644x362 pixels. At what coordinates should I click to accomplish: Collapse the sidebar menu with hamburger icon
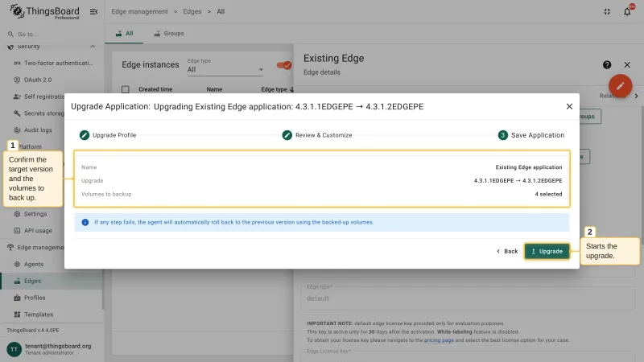click(93, 11)
